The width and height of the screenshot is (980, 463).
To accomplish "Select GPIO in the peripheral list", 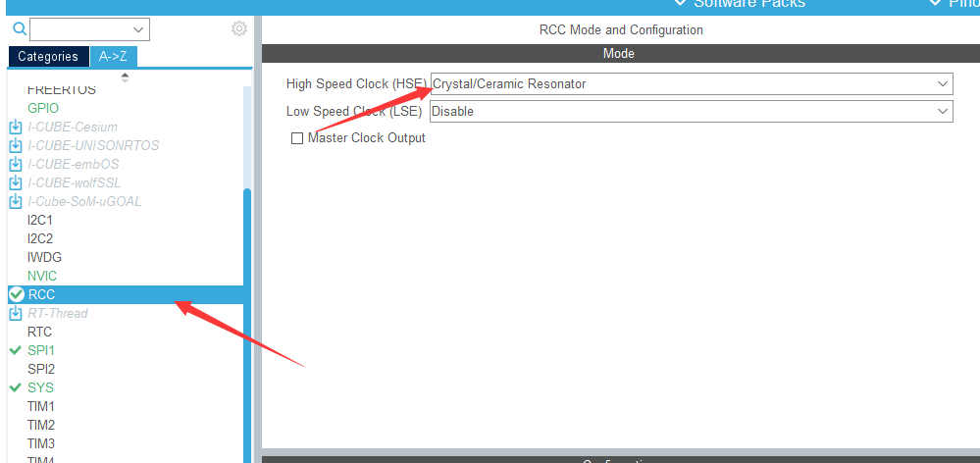I will [43, 108].
